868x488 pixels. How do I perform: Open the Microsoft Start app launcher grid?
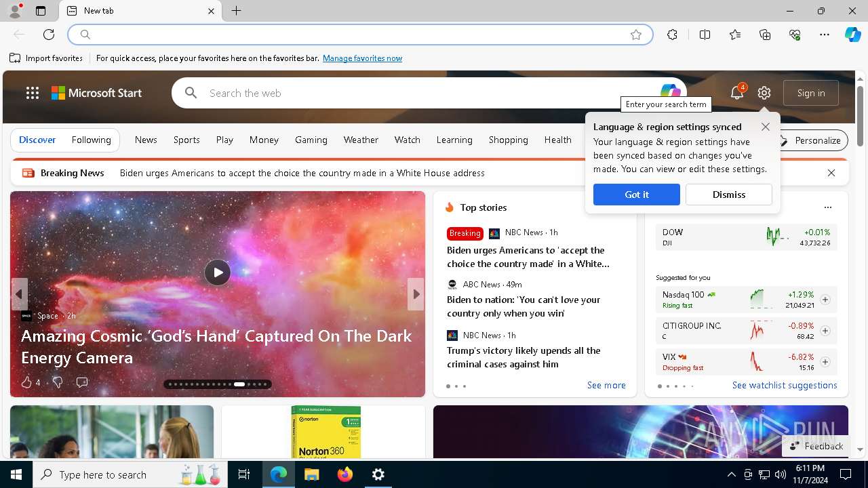click(x=33, y=93)
